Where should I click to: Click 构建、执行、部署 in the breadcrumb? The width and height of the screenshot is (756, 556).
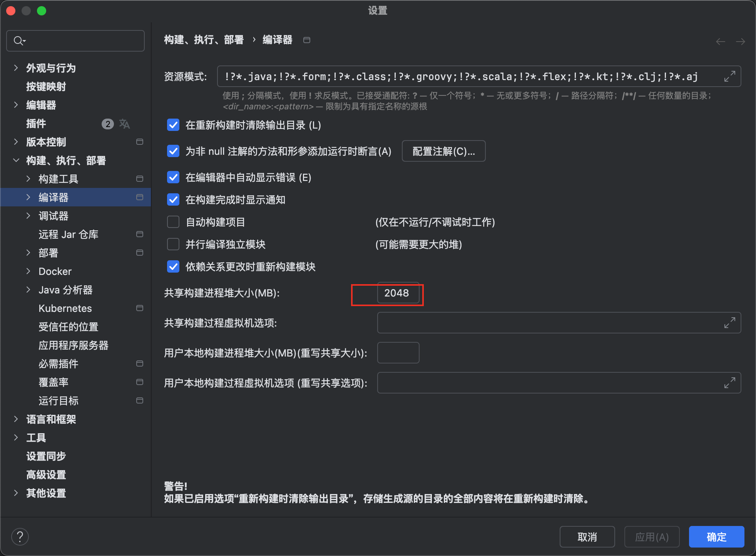coord(204,40)
